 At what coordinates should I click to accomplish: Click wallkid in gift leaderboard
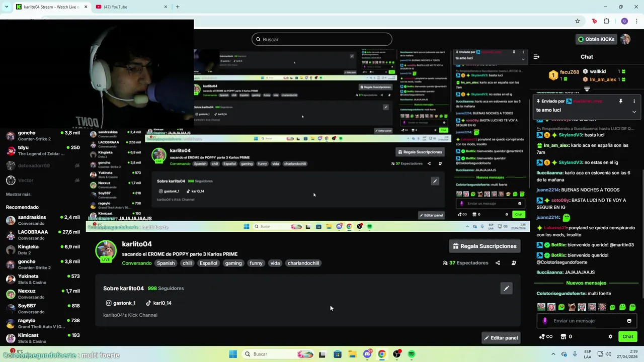(603, 71)
